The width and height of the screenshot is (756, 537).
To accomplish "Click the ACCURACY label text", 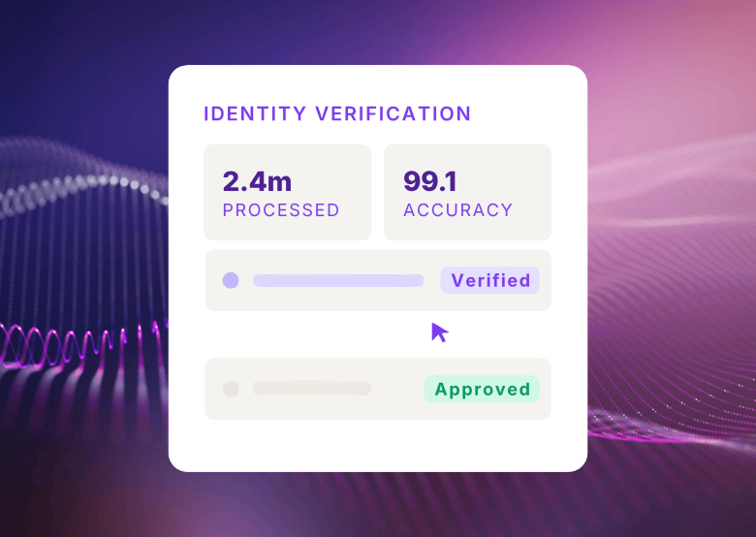I will click(458, 210).
